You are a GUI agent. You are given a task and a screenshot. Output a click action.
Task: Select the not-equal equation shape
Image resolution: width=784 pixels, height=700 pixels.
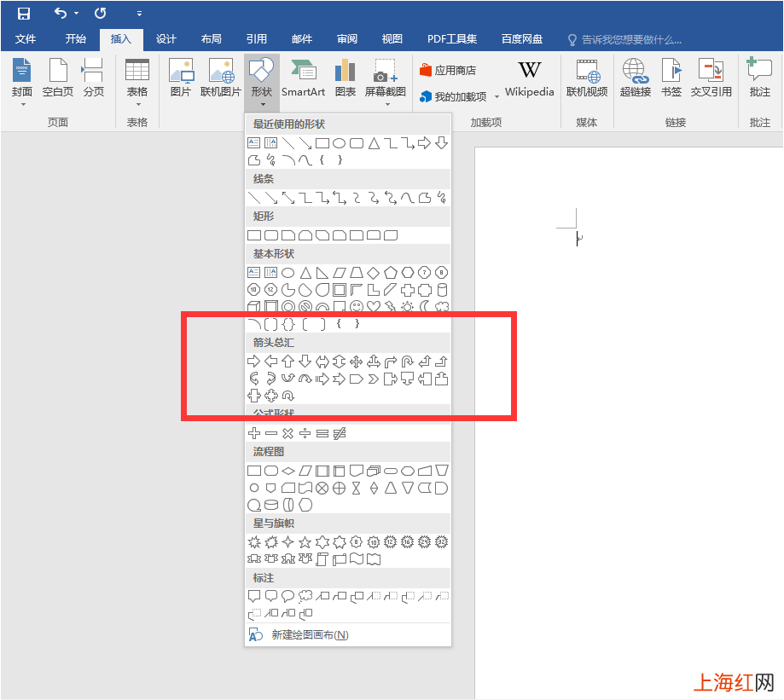340,433
